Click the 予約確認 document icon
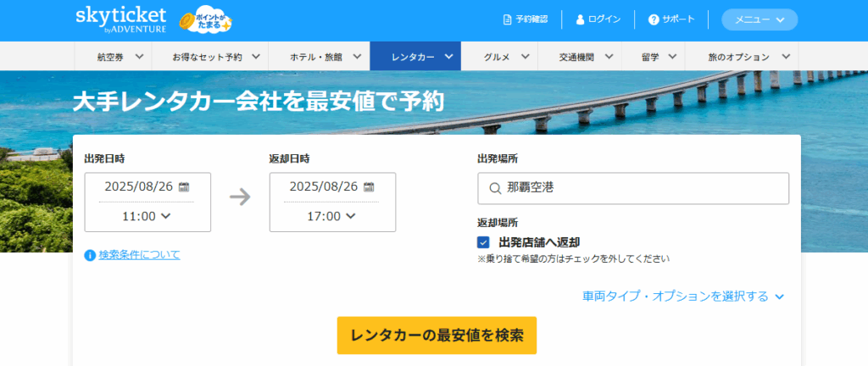868x366 pixels. click(507, 19)
